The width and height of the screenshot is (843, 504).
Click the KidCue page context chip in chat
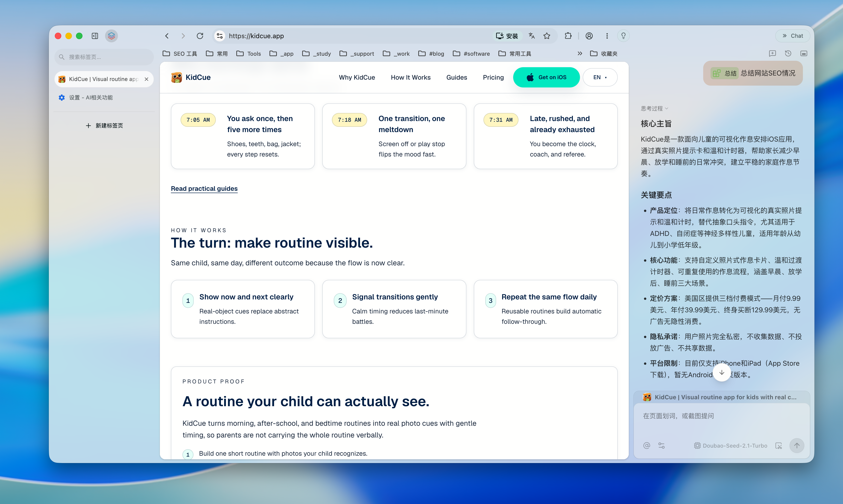tap(721, 397)
